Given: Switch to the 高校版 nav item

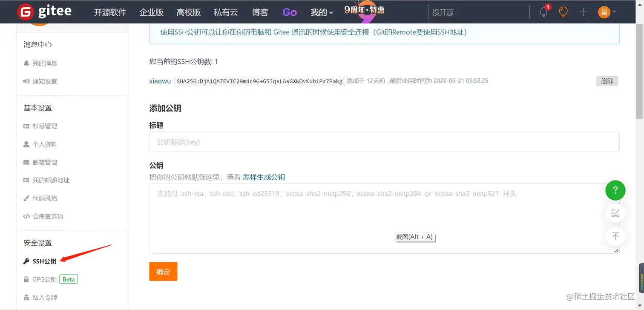Looking at the screenshot, I should pyautogui.click(x=189, y=12).
